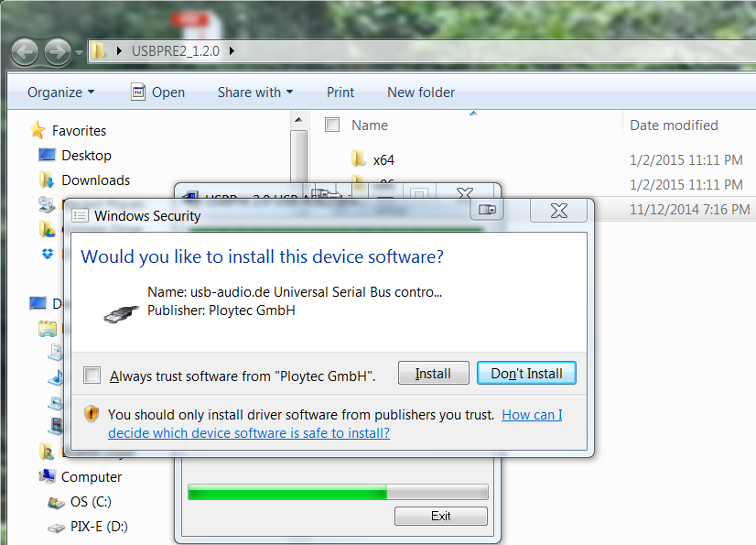Expand arrow after USBPRE2_1.2.0 in address bar
The width and height of the screenshot is (756, 545).
tap(232, 50)
